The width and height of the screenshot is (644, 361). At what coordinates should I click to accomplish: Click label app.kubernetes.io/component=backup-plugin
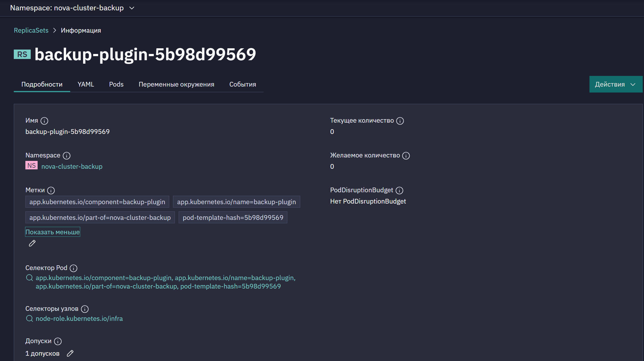pos(97,202)
